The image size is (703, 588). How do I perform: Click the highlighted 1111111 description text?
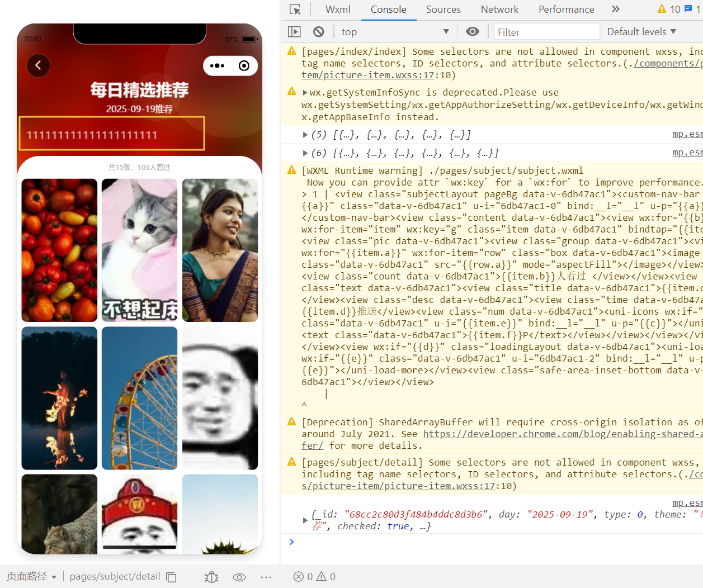pyautogui.click(x=92, y=135)
